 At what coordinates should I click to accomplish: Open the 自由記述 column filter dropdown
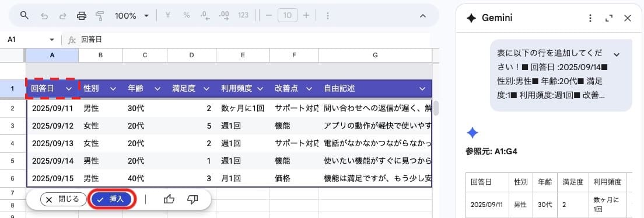click(x=422, y=88)
